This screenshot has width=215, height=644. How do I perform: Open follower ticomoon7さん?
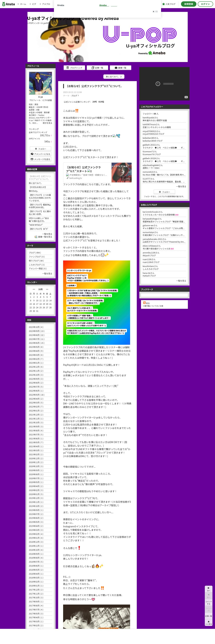coord(150,151)
